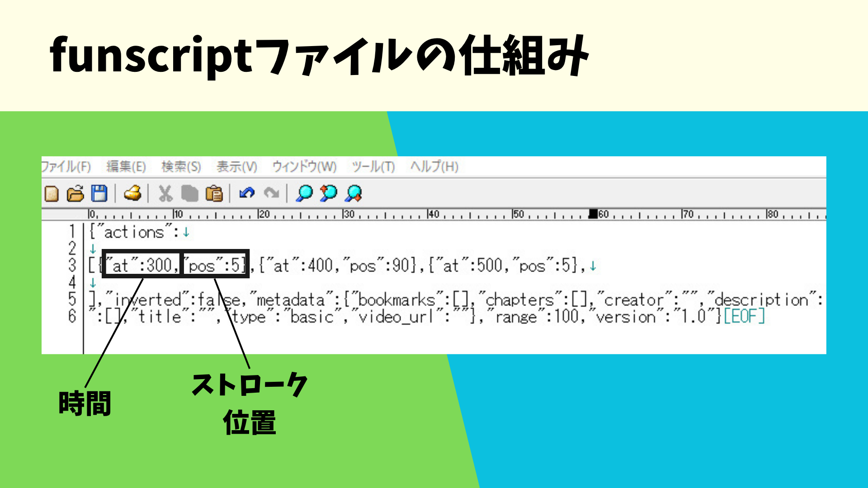The width and height of the screenshot is (868, 488).
Task: Print the file using the printer icon
Action: [133, 194]
